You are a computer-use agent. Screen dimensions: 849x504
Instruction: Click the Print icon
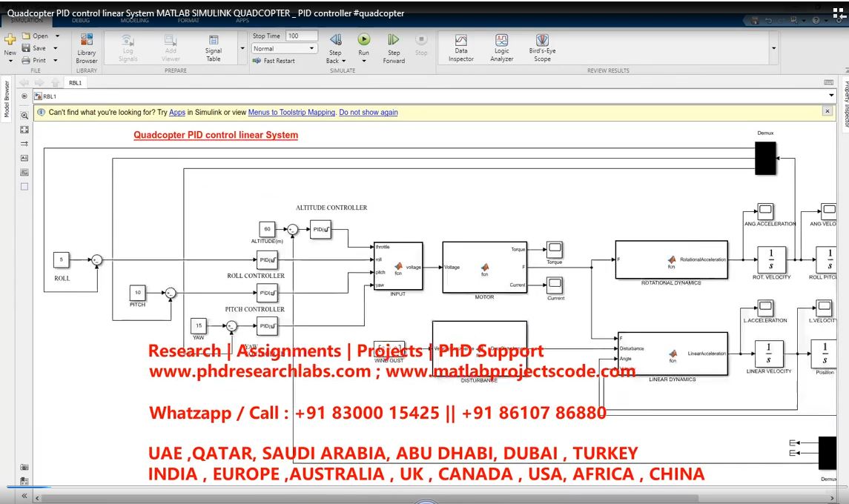point(25,61)
